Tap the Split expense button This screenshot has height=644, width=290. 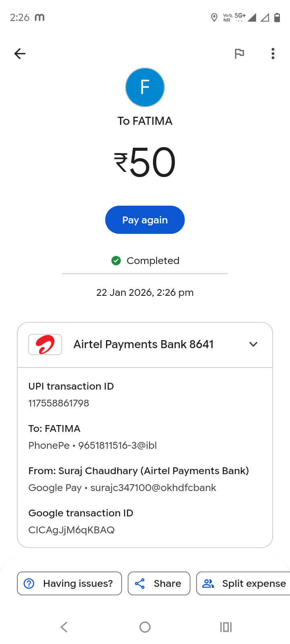pos(244,584)
